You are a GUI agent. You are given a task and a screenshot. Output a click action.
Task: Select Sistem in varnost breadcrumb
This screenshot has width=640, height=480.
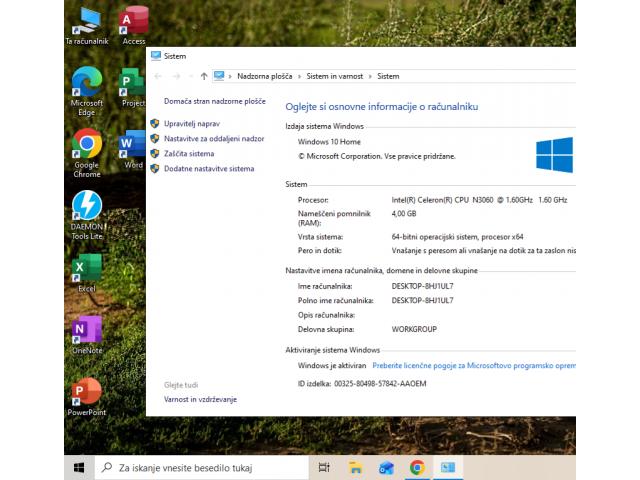click(335, 76)
